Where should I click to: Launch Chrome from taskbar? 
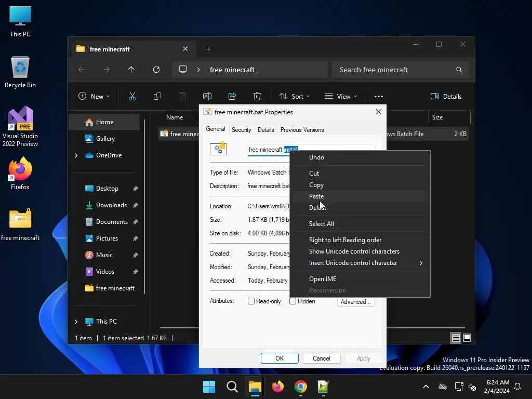point(301,387)
